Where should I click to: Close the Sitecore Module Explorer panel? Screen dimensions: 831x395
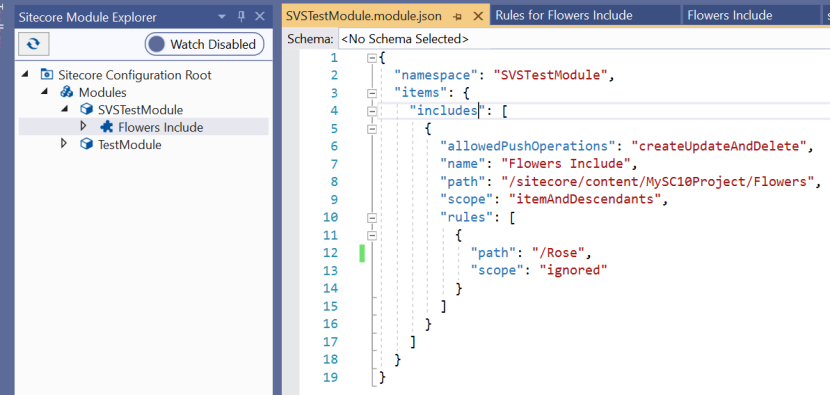(x=260, y=16)
